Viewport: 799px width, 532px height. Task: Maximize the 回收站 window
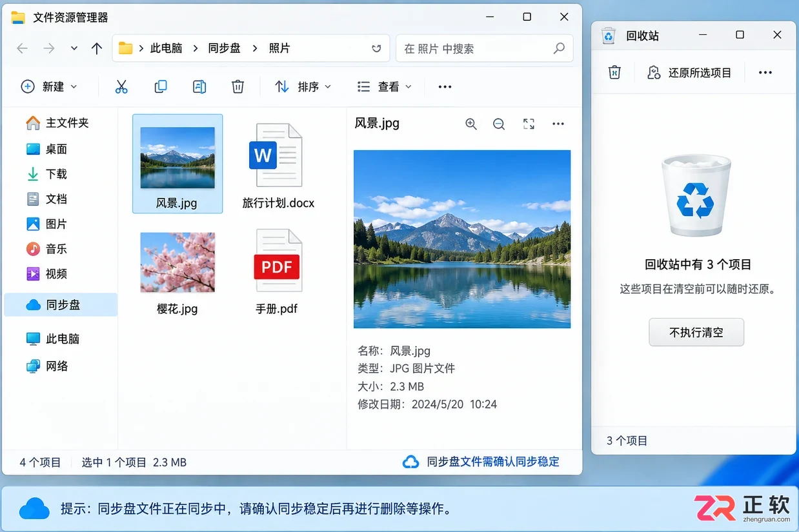[740, 35]
